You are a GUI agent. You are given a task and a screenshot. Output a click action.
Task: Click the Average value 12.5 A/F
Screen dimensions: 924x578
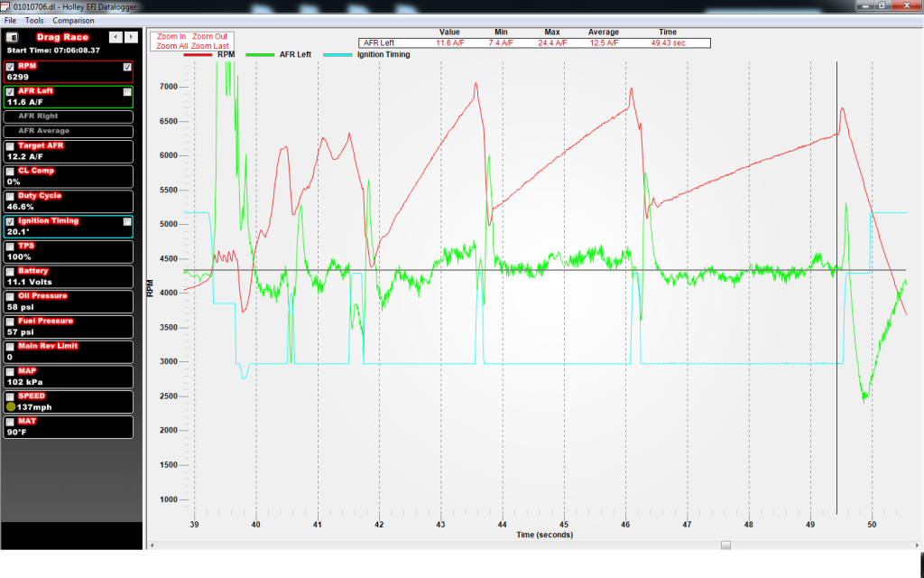coord(604,43)
